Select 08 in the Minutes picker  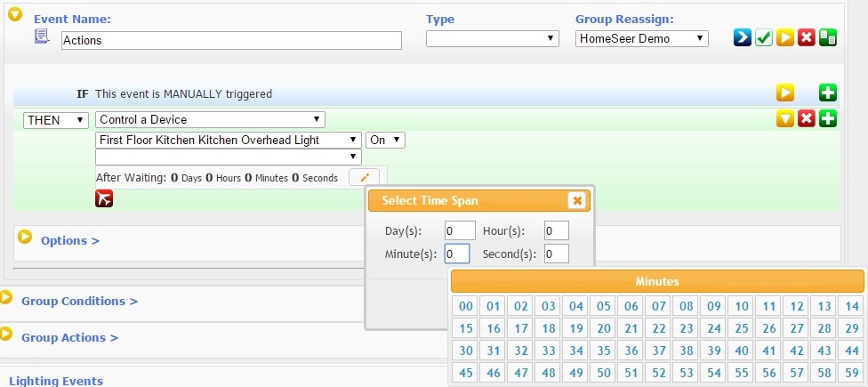[x=687, y=306]
